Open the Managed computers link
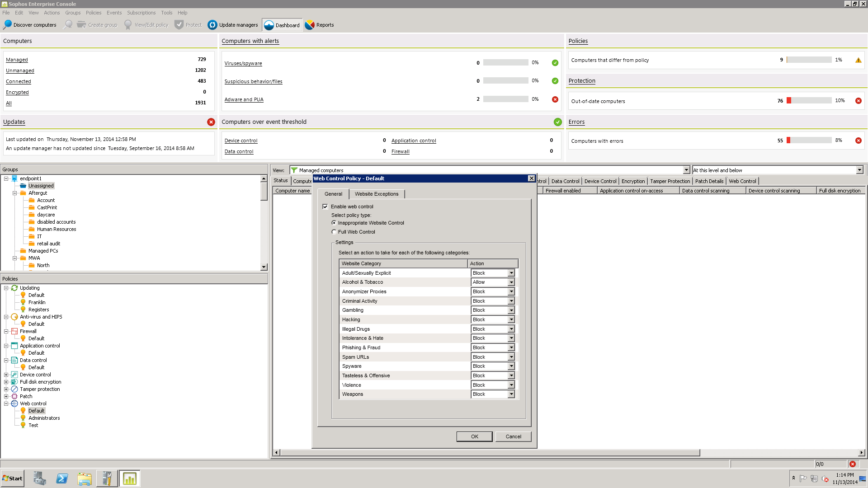Screen dimensions: 868x488 pos(17,60)
